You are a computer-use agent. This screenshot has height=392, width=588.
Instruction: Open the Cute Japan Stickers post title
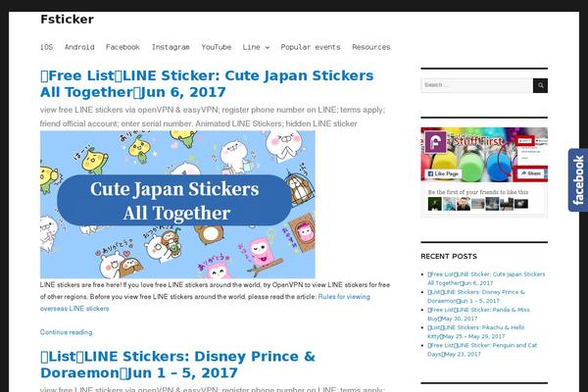(x=207, y=83)
